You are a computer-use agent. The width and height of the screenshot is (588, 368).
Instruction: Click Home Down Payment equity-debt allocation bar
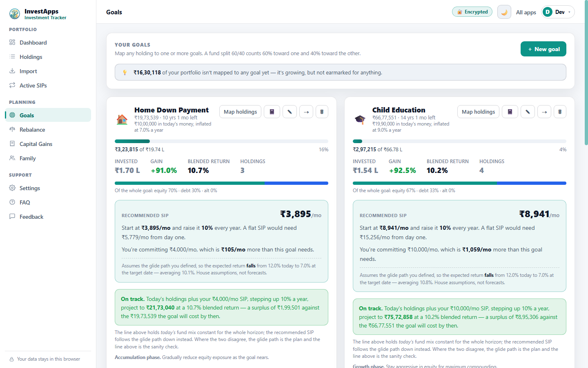click(x=221, y=183)
